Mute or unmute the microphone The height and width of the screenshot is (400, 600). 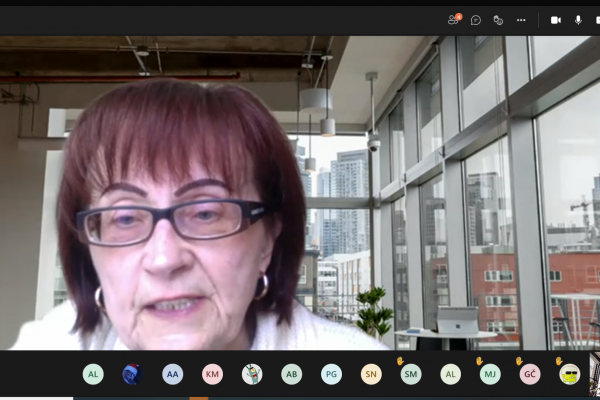(578, 20)
